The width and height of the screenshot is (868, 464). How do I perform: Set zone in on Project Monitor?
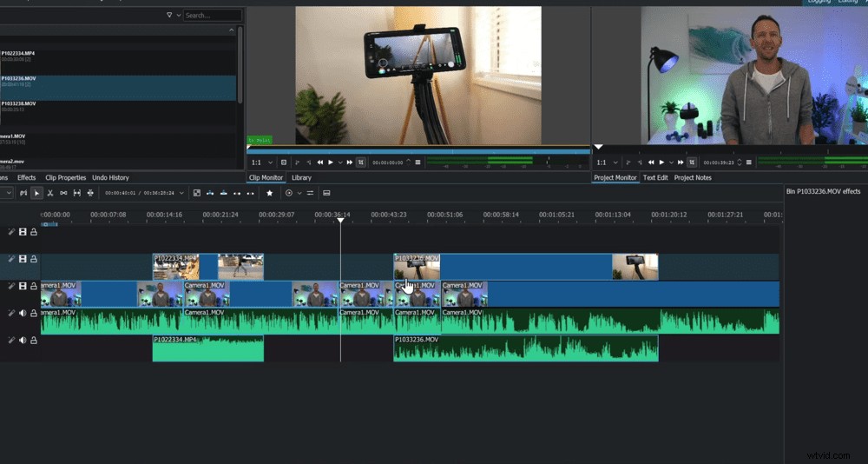pos(628,162)
